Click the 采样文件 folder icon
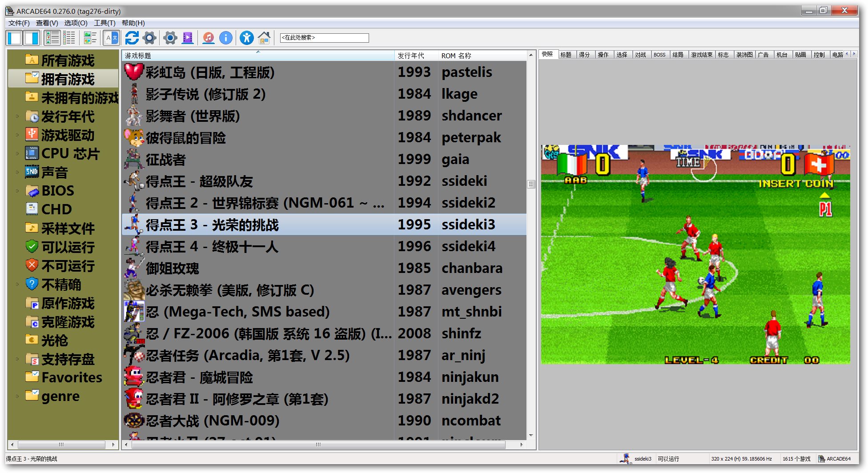The width and height of the screenshot is (868, 473). pos(32,228)
